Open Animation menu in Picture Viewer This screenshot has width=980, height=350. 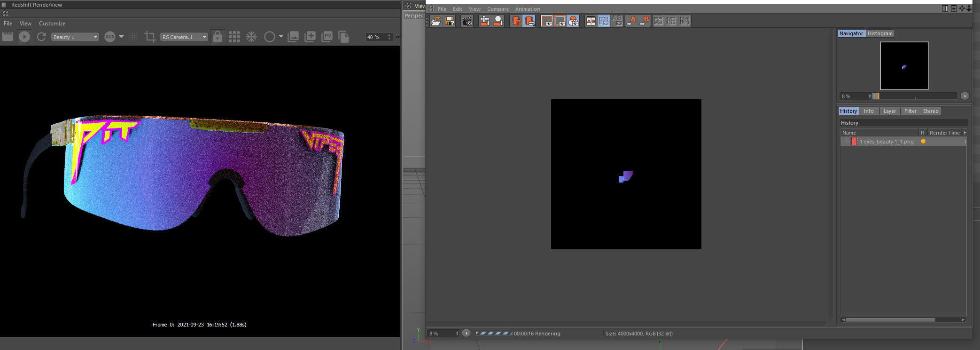tap(528, 9)
